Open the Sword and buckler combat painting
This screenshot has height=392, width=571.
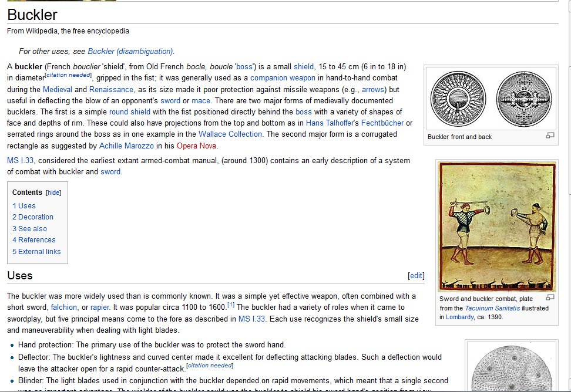coord(497,227)
